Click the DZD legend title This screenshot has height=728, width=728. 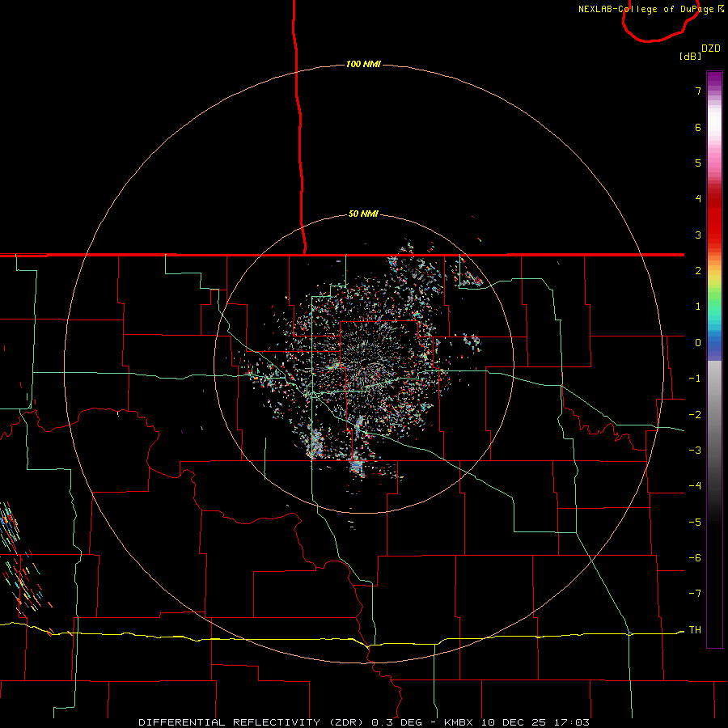coord(711,49)
